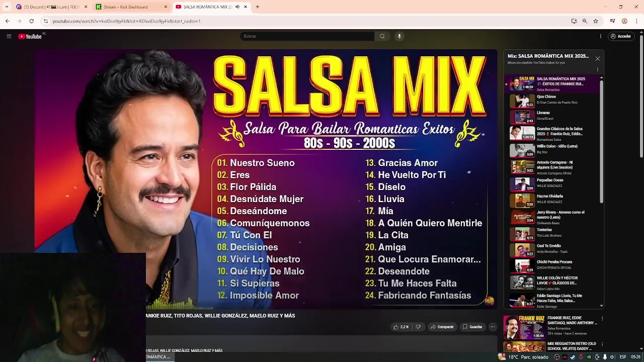Open the 05:26 clock in taskbar
The width and height of the screenshot is (644, 362).
click(x=636, y=357)
